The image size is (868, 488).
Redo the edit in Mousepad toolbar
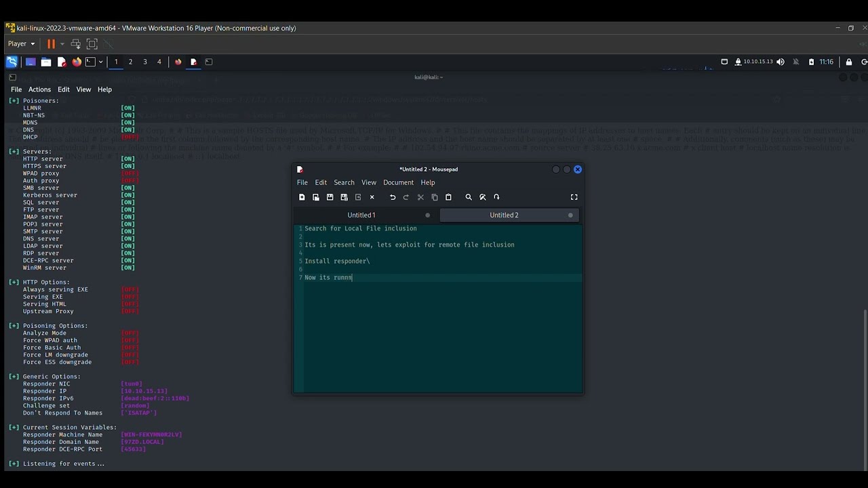[406, 197]
